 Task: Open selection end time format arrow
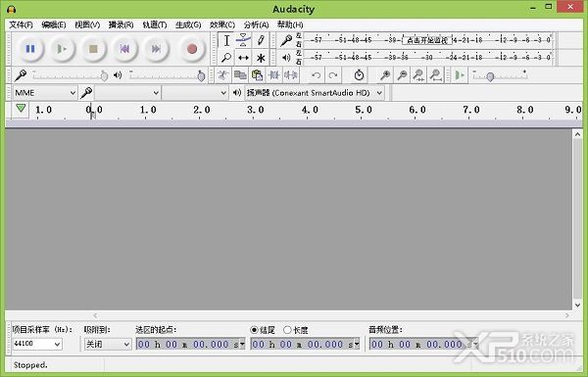coord(357,344)
